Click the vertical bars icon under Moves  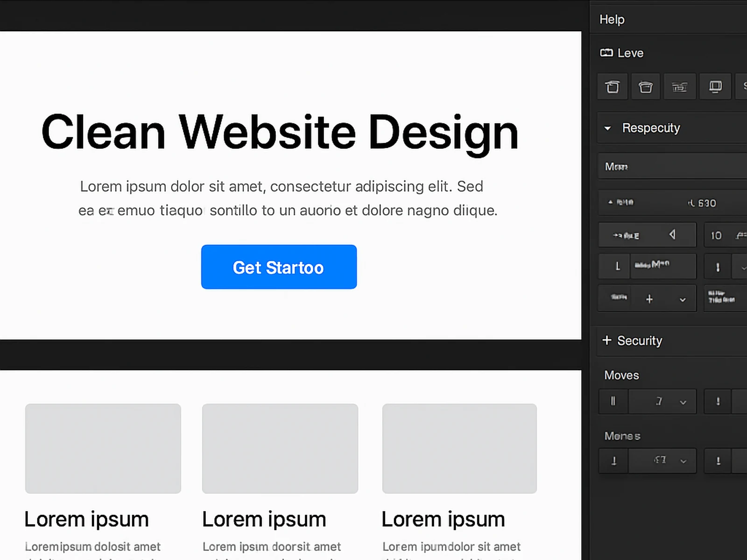click(613, 401)
